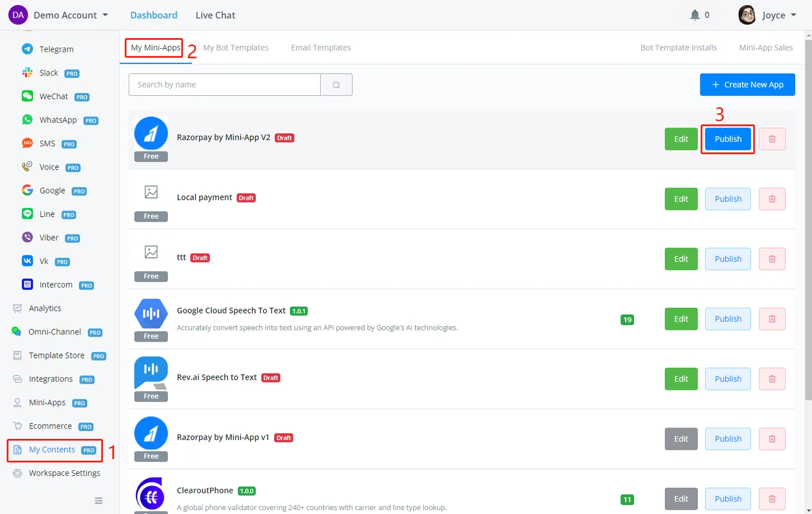Viewport: 812px width, 514px height.
Task: Collapse the sidebar with the bottom menu icon
Action: (98, 501)
